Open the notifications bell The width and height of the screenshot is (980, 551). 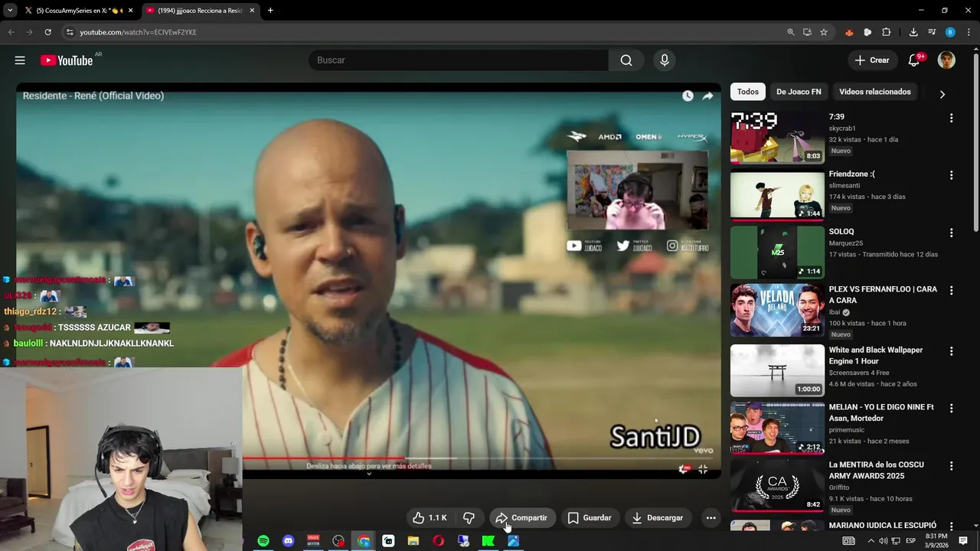click(x=914, y=60)
